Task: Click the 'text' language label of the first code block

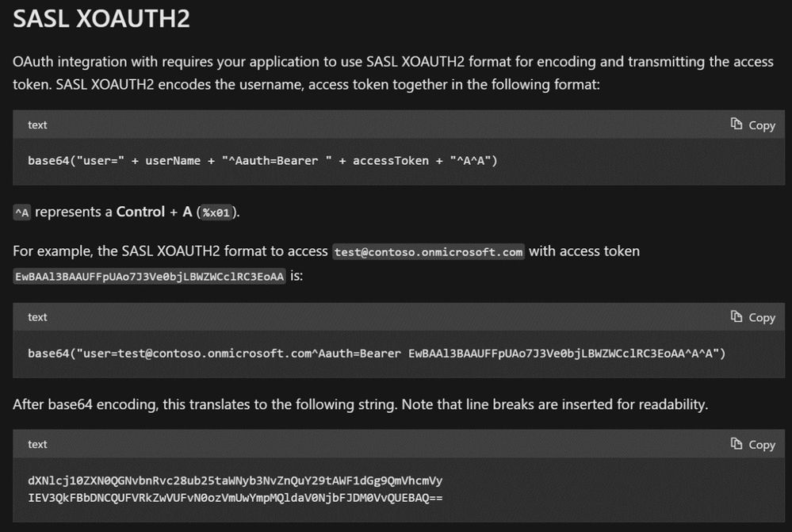Action: (x=37, y=124)
